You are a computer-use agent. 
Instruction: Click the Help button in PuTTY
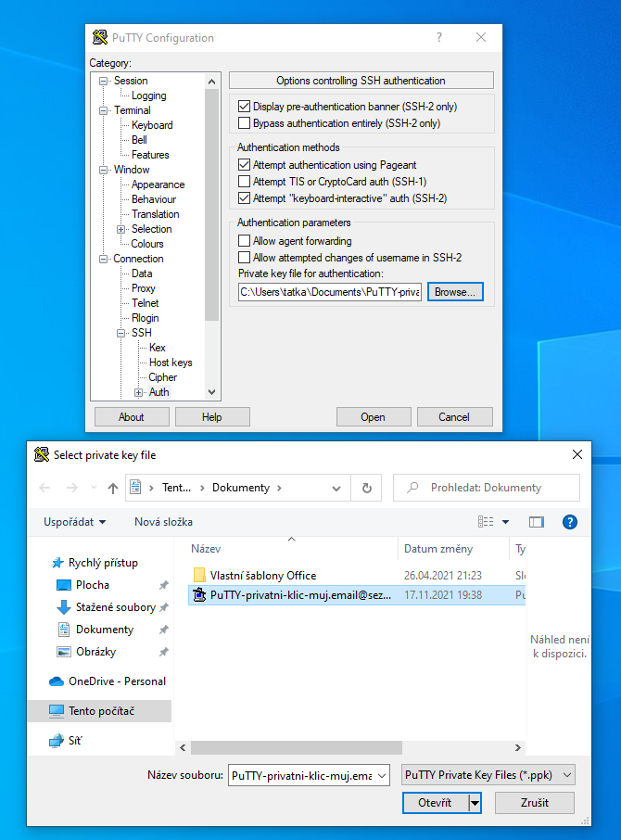212,417
